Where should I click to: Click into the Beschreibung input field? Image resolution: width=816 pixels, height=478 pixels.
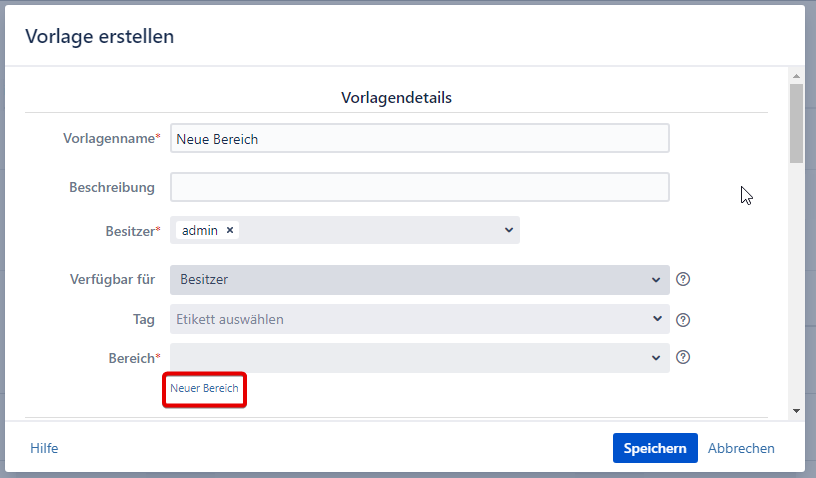click(x=420, y=187)
